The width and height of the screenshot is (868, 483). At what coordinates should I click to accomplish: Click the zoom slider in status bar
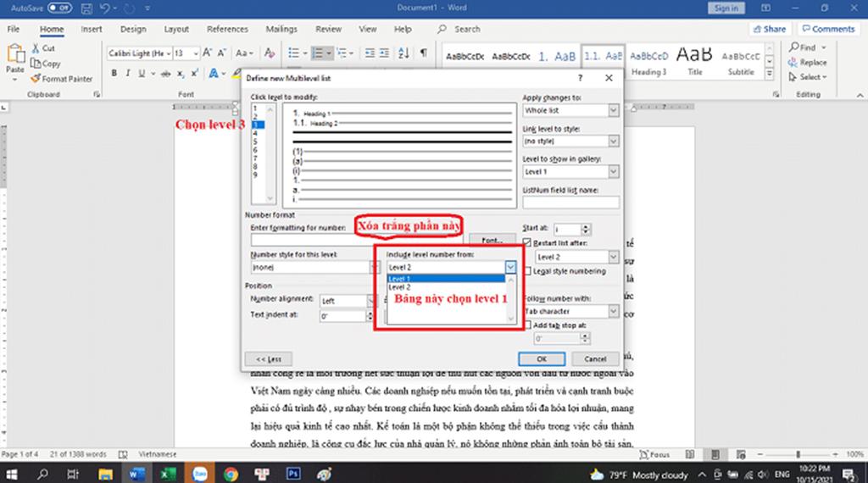798,454
